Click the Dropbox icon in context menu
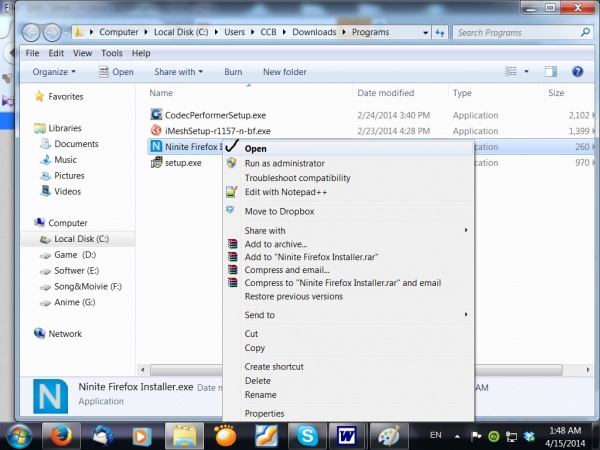Viewport: 600px width, 450px height. point(230,210)
